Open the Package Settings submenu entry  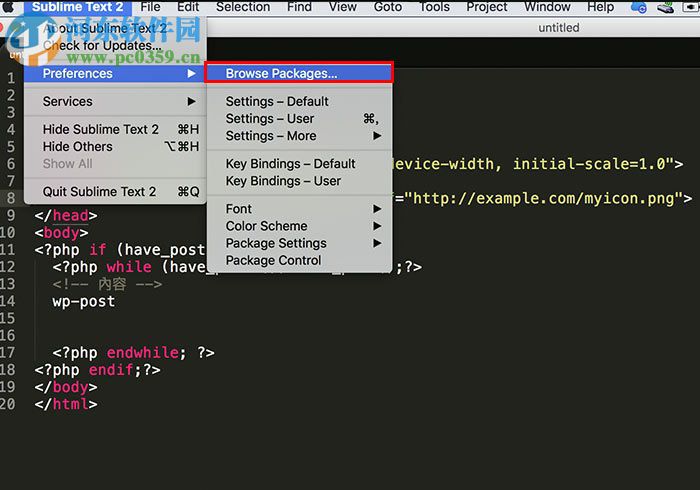click(299, 243)
